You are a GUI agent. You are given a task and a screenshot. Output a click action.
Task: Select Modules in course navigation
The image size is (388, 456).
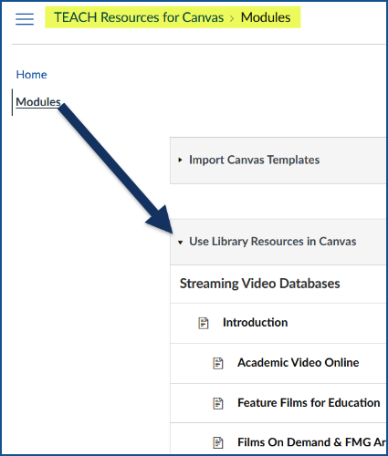(x=38, y=102)
